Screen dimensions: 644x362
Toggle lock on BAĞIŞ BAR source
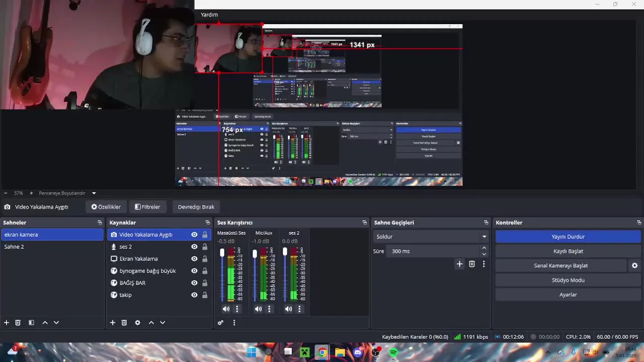[205, 283]
